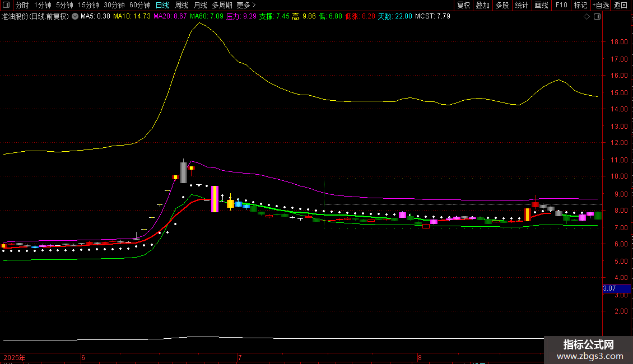Click the 低涨: 8.28 value

pos(360,16)
